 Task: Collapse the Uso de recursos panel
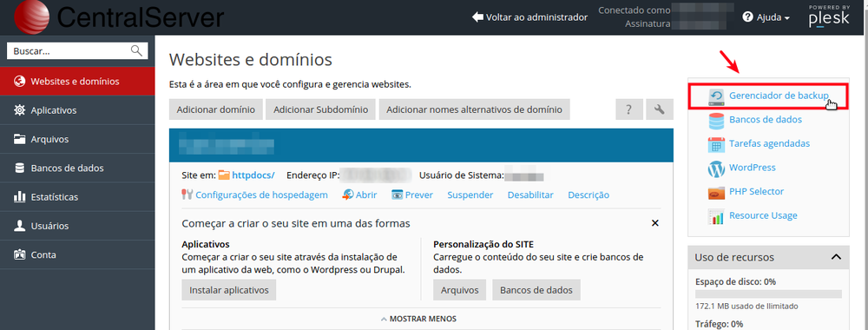(837, 257)
